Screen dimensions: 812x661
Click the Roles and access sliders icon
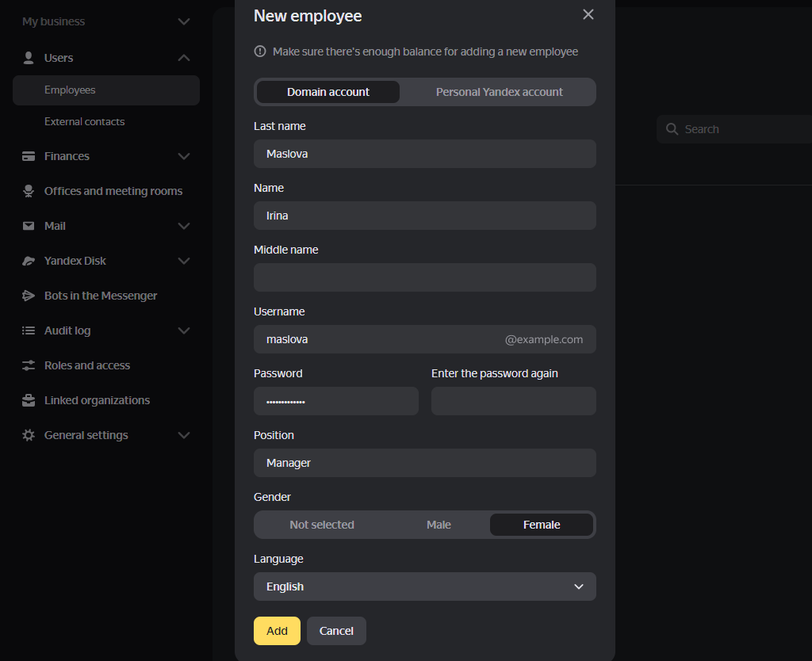tap(29, 365)
